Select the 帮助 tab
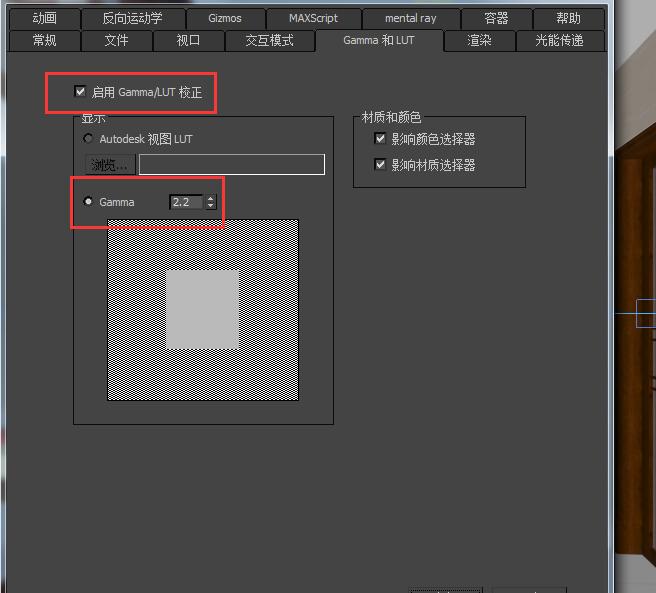This screenshot has height=593, width=656. click(x=568, y=18)
